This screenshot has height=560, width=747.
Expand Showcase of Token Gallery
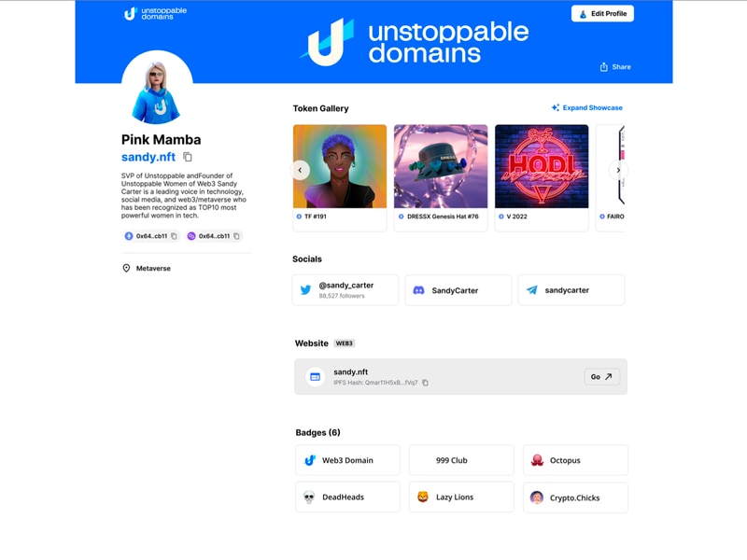click(x=587, y=107)
